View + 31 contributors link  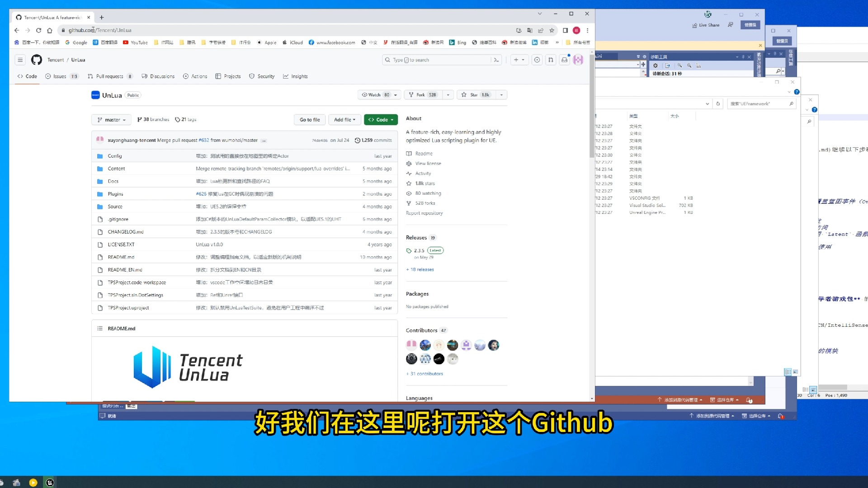click(425, 374)
